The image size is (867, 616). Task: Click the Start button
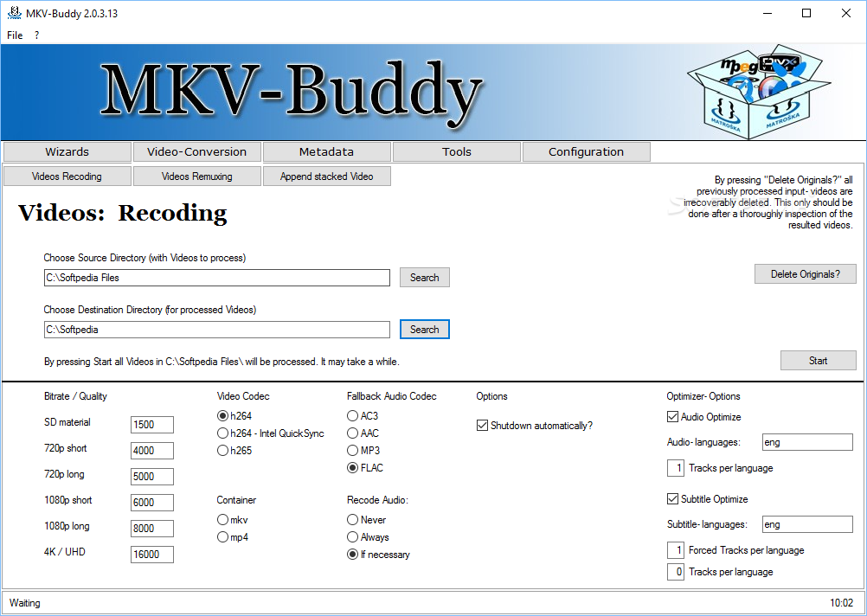pos(819,361)
